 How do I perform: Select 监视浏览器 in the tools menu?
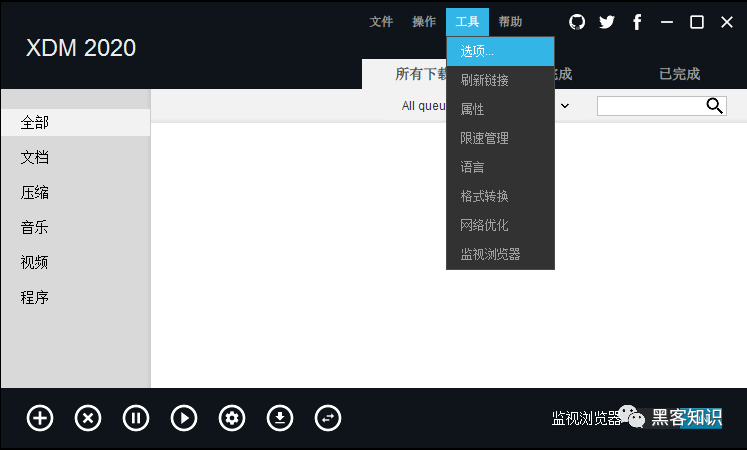(500, 254)
